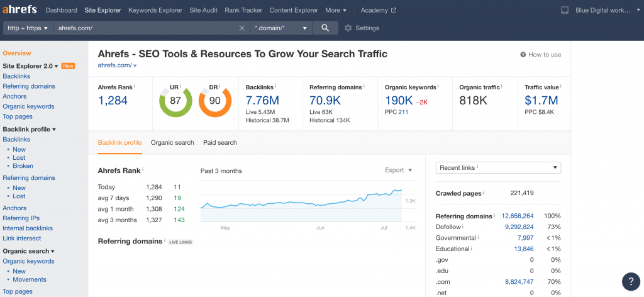The width and height of the screenshot is (644, 297).
Task: Click info icon next to Backlinks metric
Action: (275, 87)
